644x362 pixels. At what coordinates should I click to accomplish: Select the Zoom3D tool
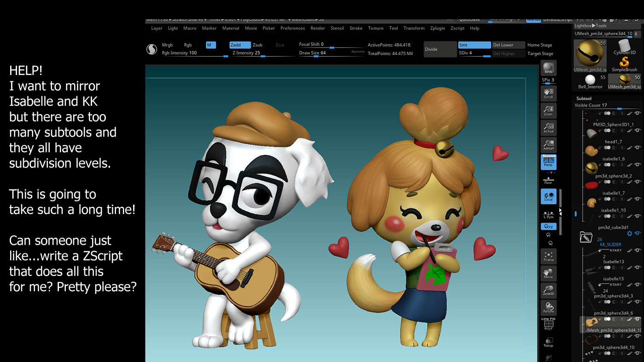548,291
